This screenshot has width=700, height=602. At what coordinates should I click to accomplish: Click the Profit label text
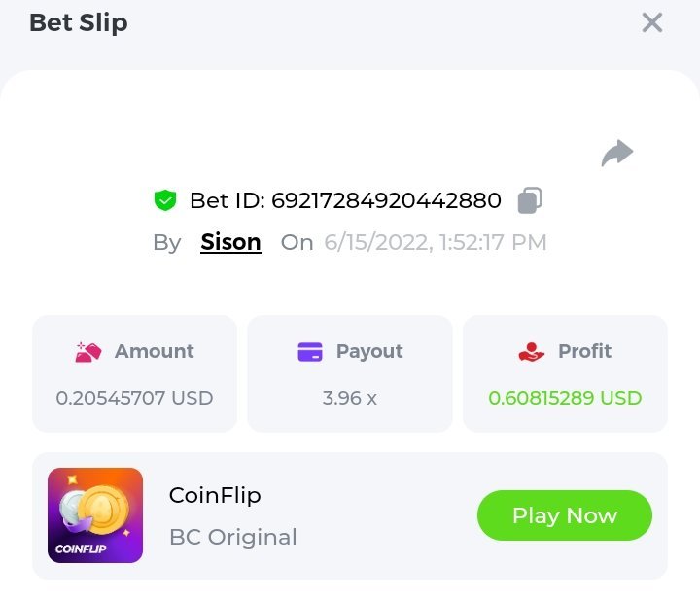coord(584,351)
